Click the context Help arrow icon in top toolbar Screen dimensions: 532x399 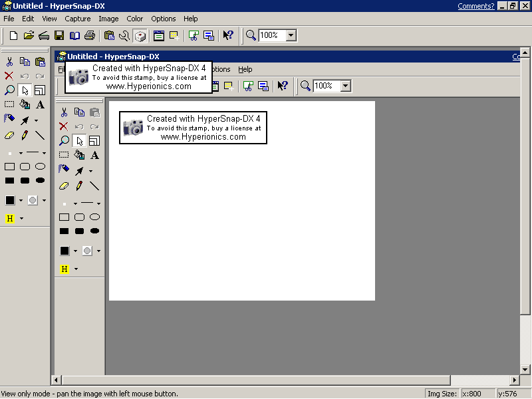(228, 35)
